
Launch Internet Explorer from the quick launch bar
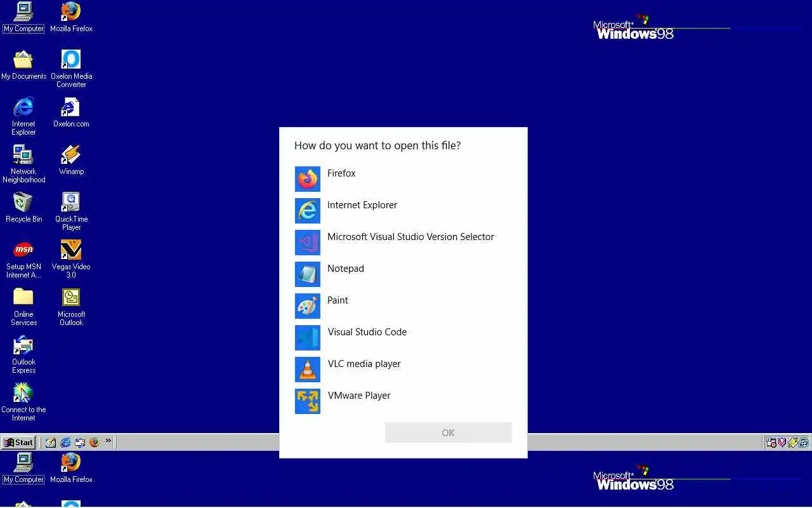click(65, 443)
